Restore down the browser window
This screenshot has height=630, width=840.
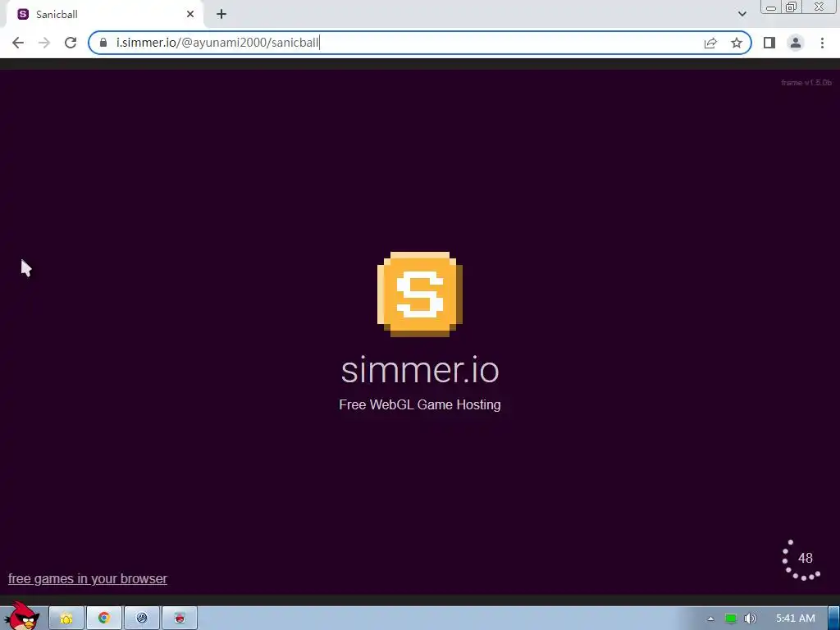click(791, 7)
